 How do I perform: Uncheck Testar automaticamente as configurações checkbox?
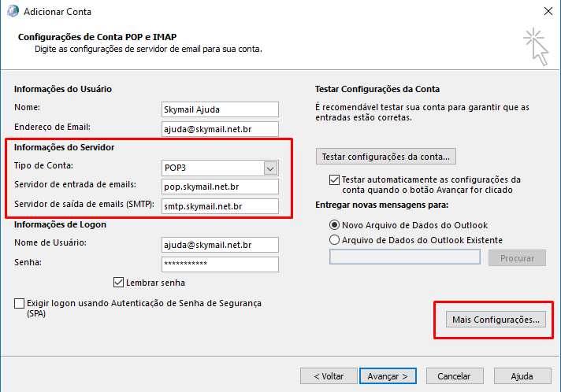click(335, 179)
